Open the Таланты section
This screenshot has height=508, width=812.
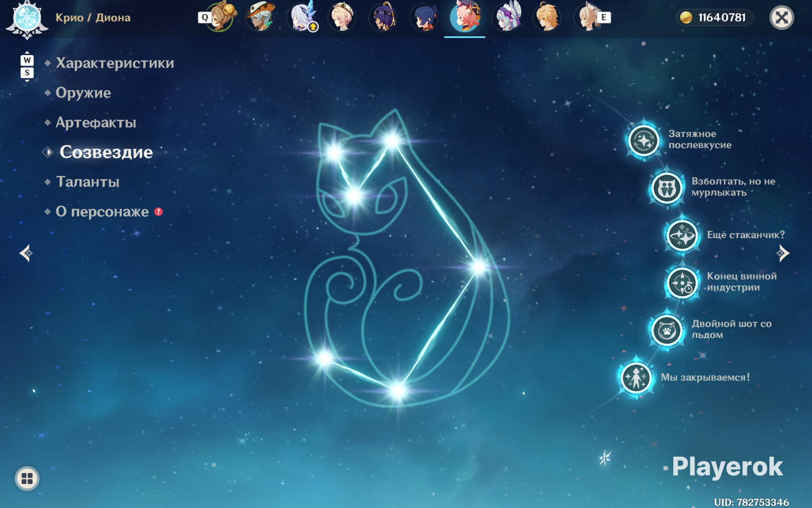(x=87, y=182)
